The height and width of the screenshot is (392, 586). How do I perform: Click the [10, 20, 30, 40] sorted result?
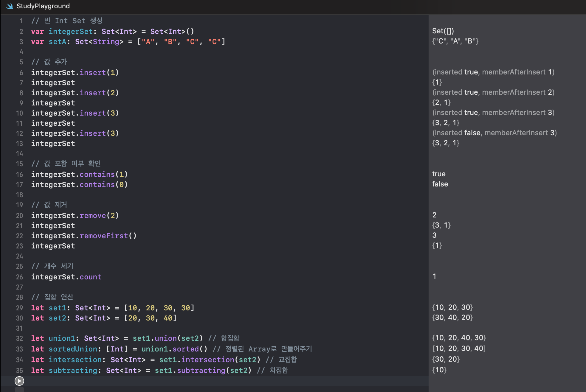coord(459,349)
